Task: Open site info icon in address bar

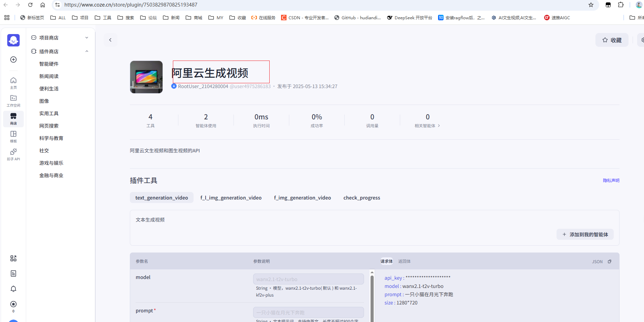Action: coord(58,5)
